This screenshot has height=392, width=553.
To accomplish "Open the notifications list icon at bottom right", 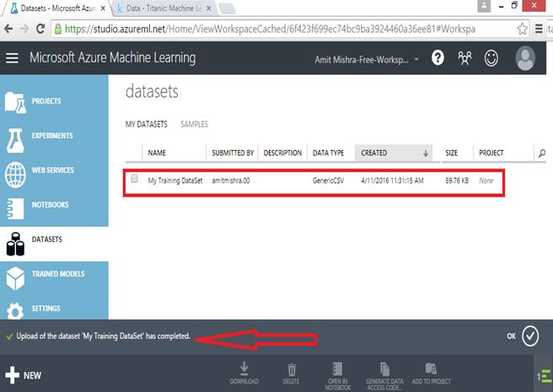I will click(545, 377).
